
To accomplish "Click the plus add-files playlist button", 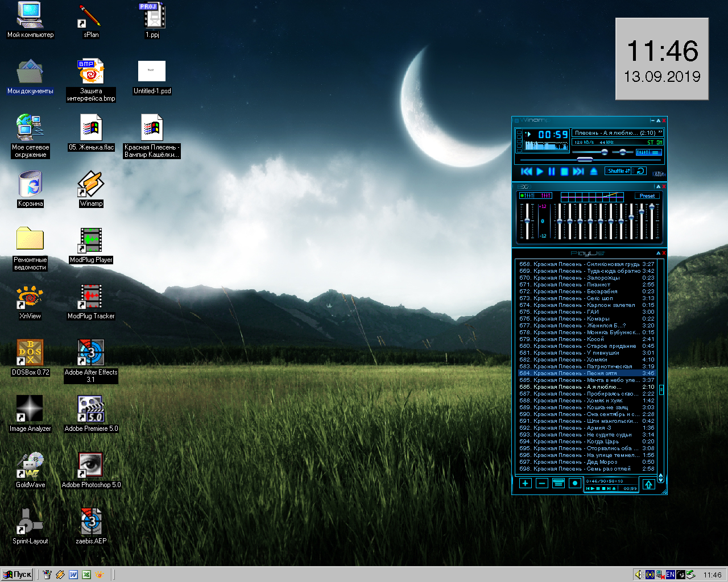I will pyautogui.click(x=525, y=483).
